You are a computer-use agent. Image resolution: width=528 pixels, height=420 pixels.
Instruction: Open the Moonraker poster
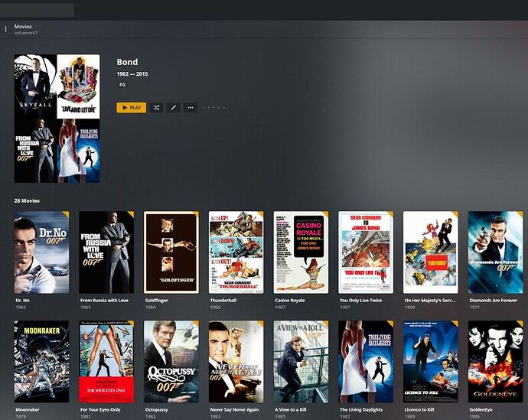(41, 361)
